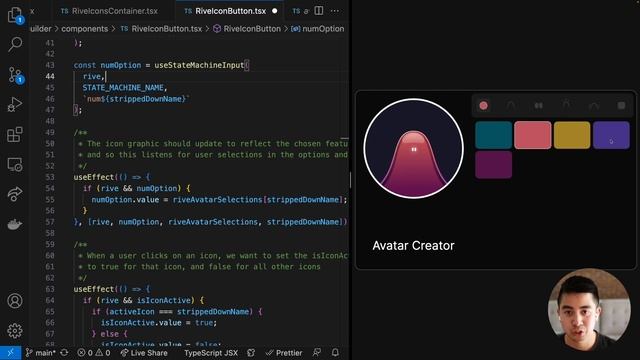Click line number 53 in the gutter
The width and height of the screenshot is (640, 360).
pos(50,177)
